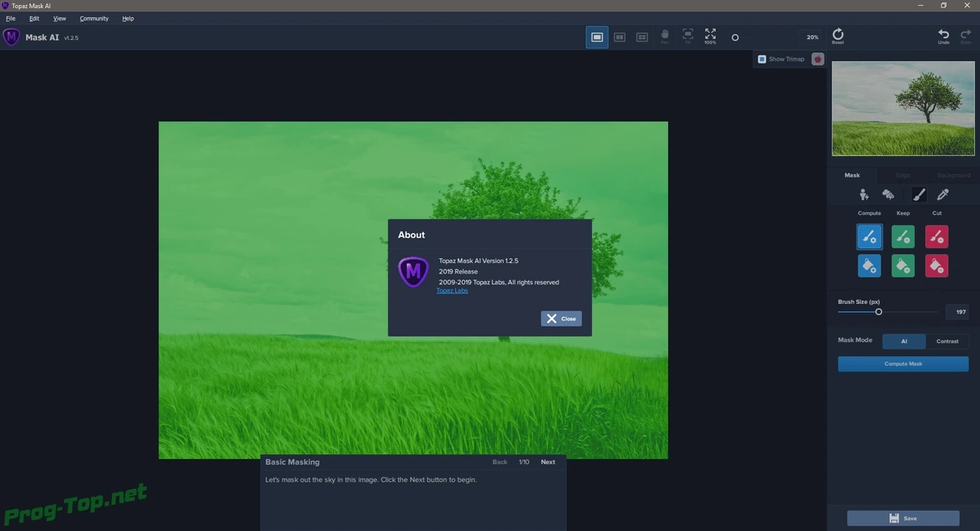Click the Undo arrow
Viewport: 980px width, 531px height.
tap(944, 36)
